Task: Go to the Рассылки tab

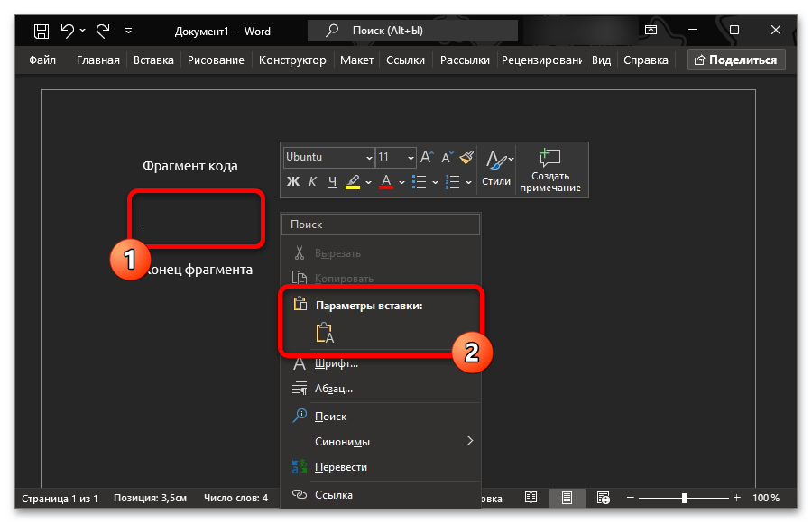Action: tap(465, 60)
